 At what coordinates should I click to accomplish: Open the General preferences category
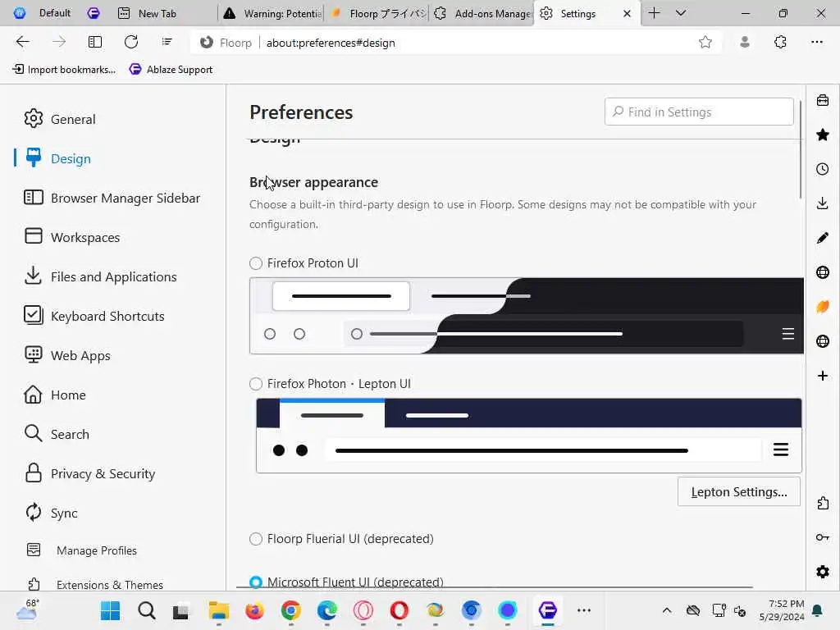pos(60,119)
